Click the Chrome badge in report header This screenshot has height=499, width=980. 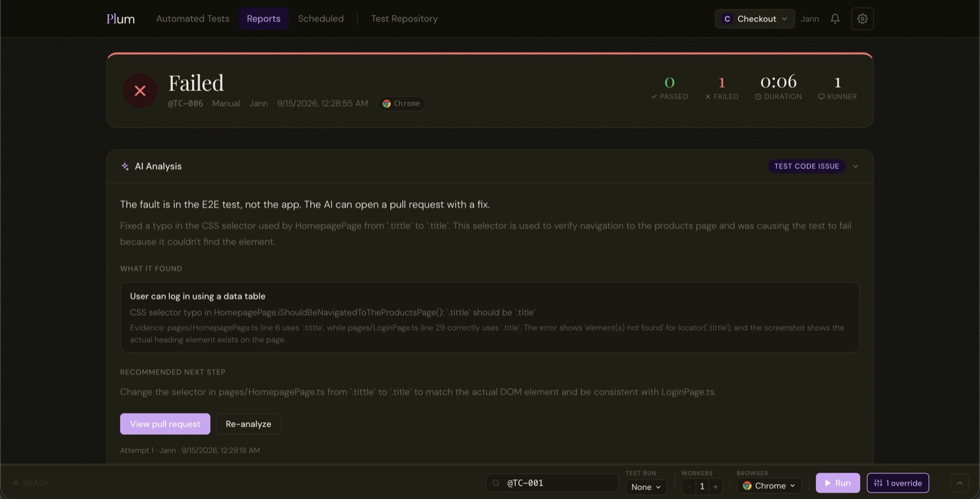402,104
